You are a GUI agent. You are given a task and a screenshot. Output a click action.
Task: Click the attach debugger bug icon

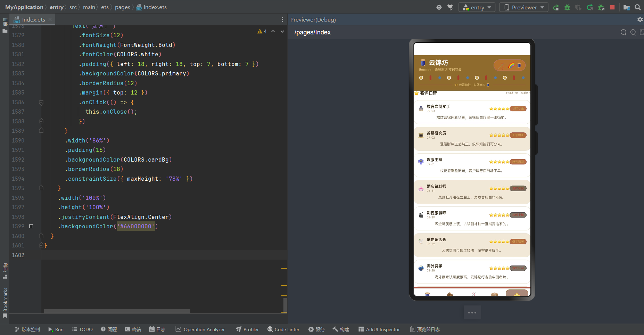[x=601, y=7]
